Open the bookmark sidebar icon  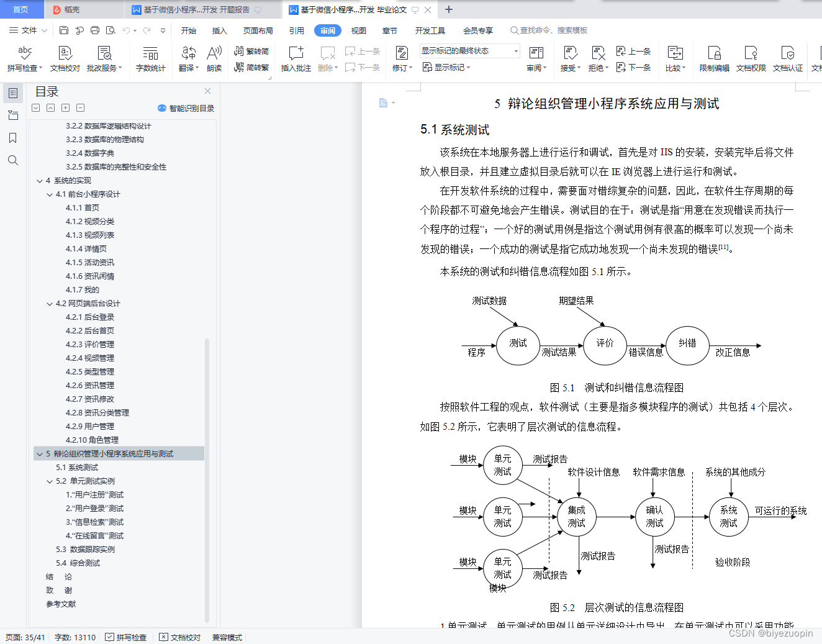(12, 138)
